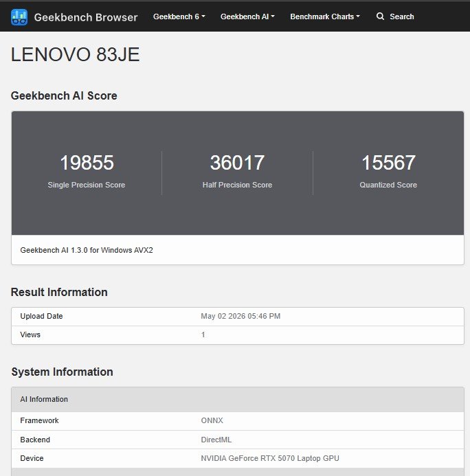Click the AI Information table header

click(238, 399)
